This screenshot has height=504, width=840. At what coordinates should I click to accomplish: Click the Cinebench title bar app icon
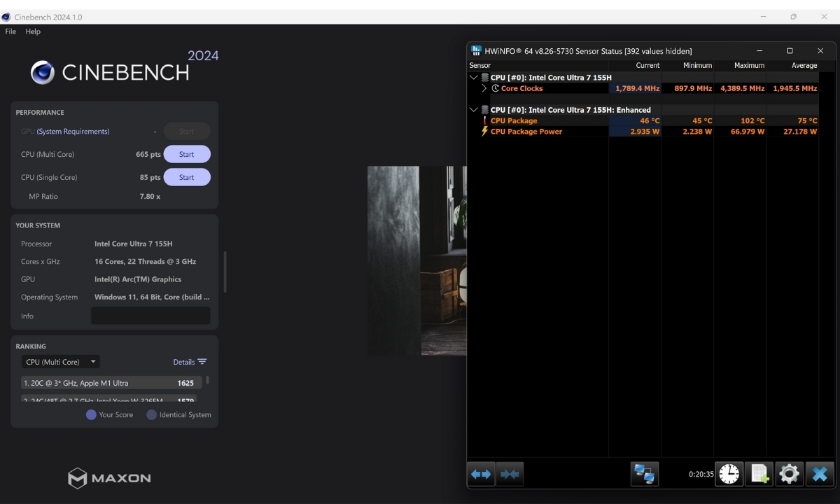point(6,17)
